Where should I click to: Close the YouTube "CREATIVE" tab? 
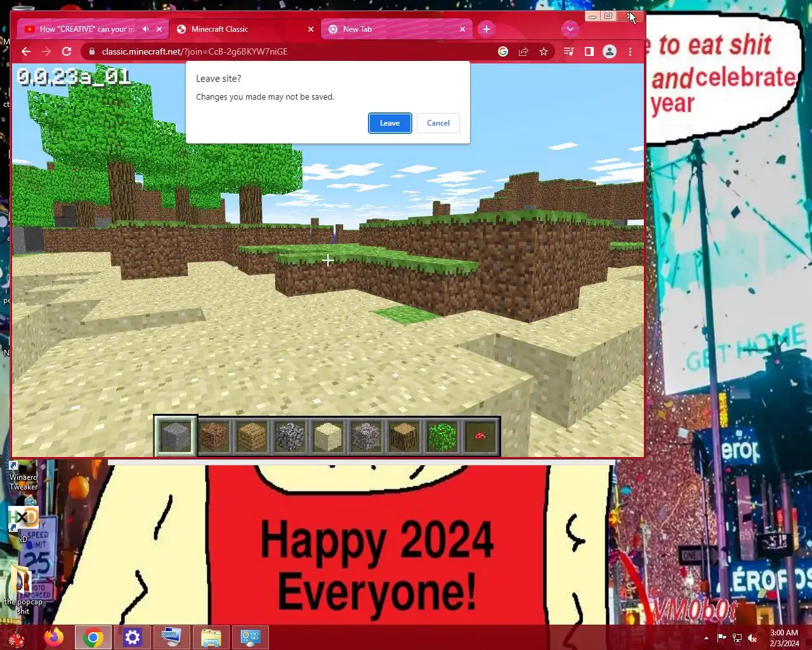(x=159, y=29)
